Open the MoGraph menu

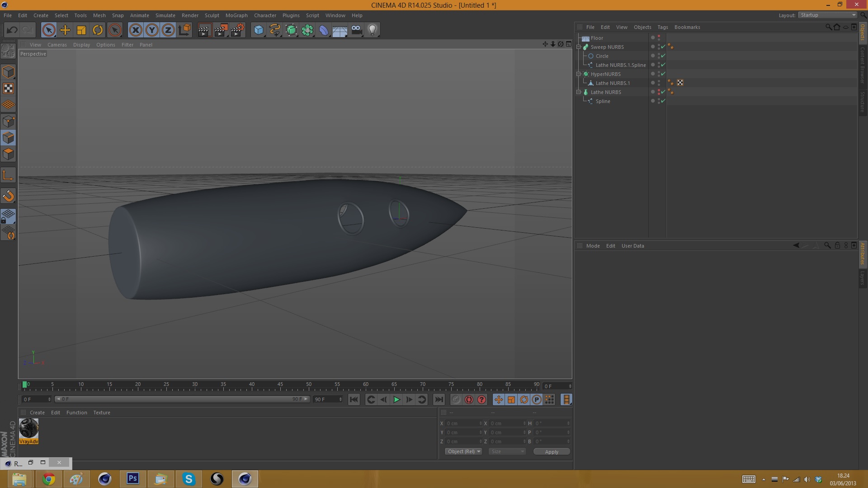(x=236, y=15)
